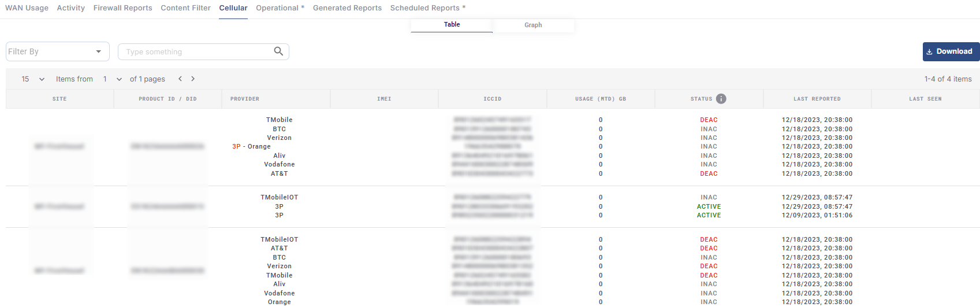980x307 pixels.
Task: Switch to the Graph view tab
Action: (533, 25)
